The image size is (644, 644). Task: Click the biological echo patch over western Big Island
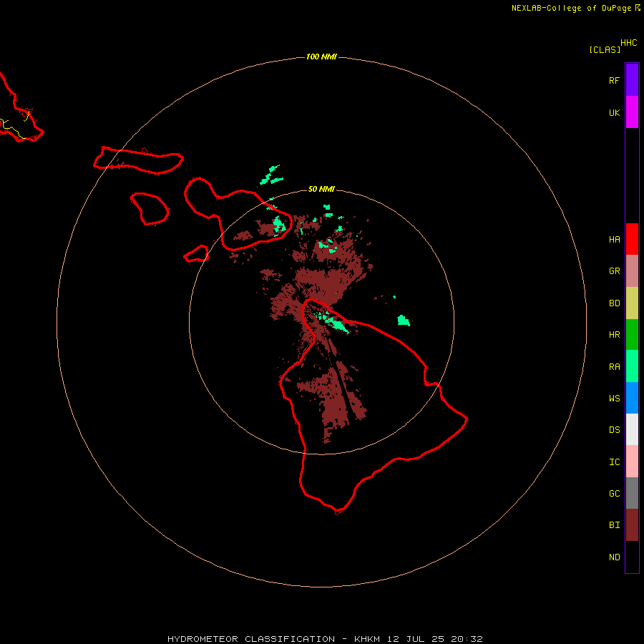pos(333,399)
